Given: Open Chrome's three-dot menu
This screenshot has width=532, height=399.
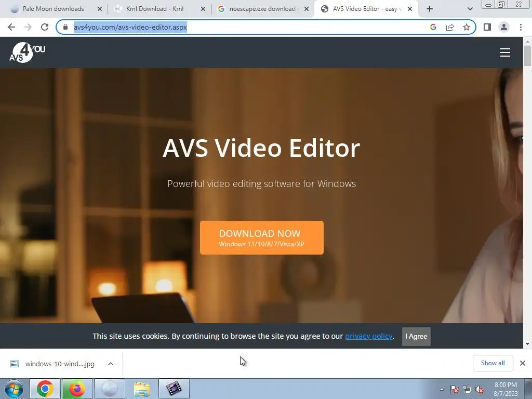Looking at the screenshot, I should [521, 27].
